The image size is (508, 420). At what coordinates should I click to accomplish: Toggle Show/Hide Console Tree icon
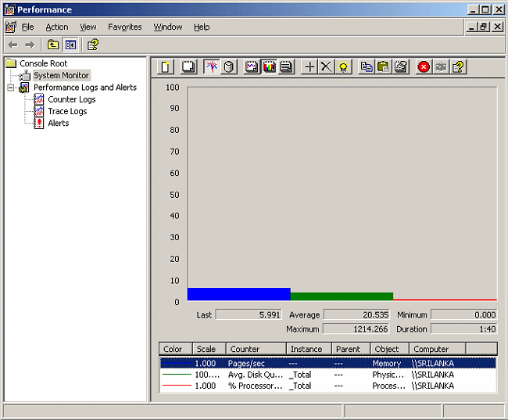point(70,45)
